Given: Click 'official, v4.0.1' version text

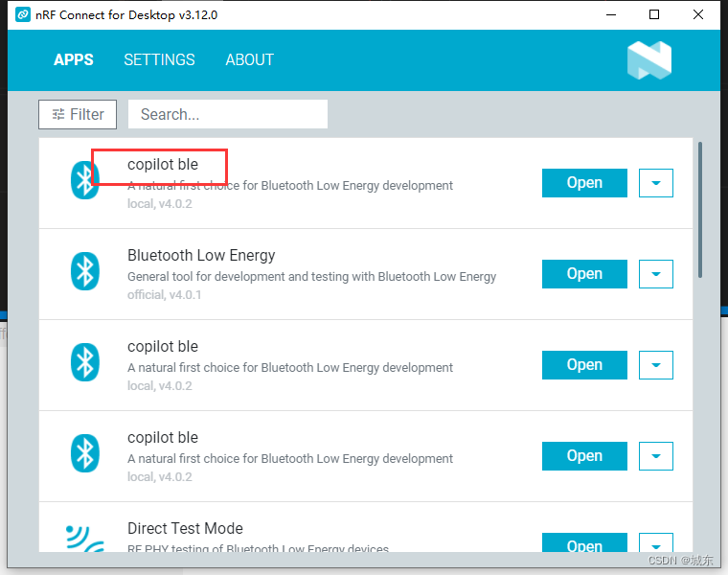Looking at the screenshot, I should pyautogui.click(x=164, y=295).
